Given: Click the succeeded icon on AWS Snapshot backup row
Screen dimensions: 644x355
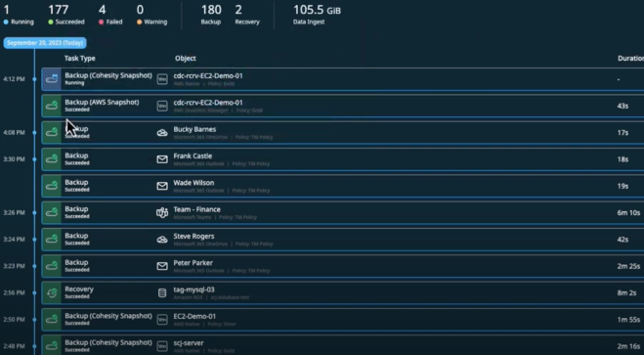Looking at the screenshot, I should pyautogui.click(x=52, y=106).
